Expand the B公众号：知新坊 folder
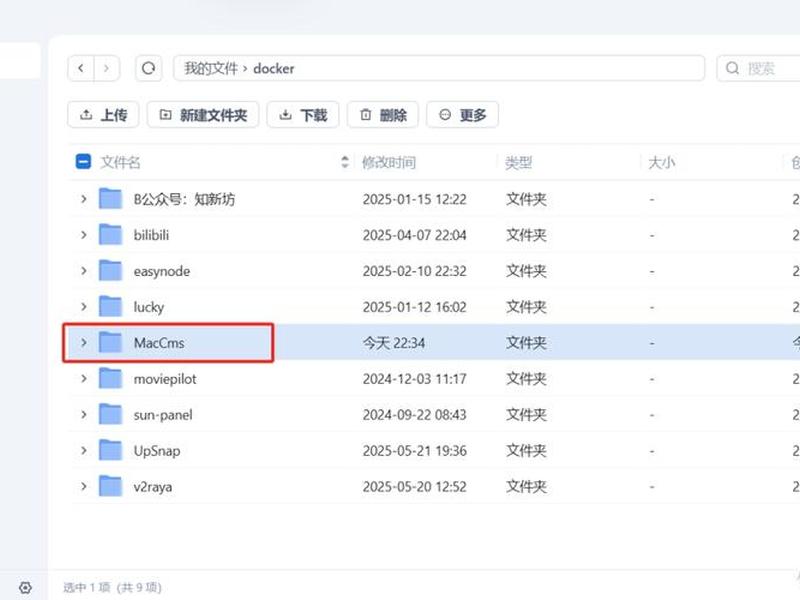 tap(84, 199)
